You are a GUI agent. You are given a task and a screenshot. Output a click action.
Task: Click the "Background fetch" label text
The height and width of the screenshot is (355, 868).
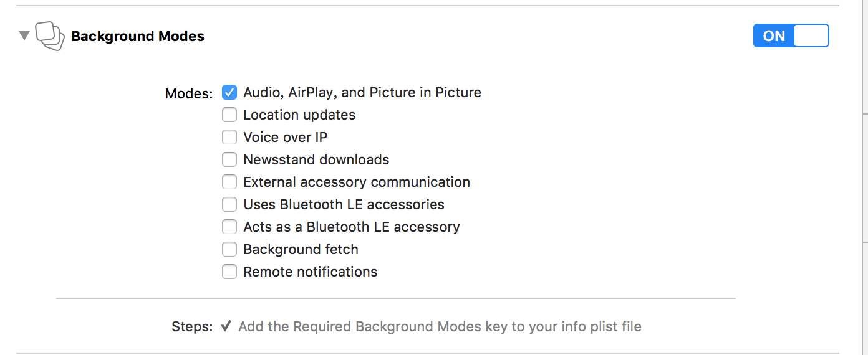[x=301, y=249]
